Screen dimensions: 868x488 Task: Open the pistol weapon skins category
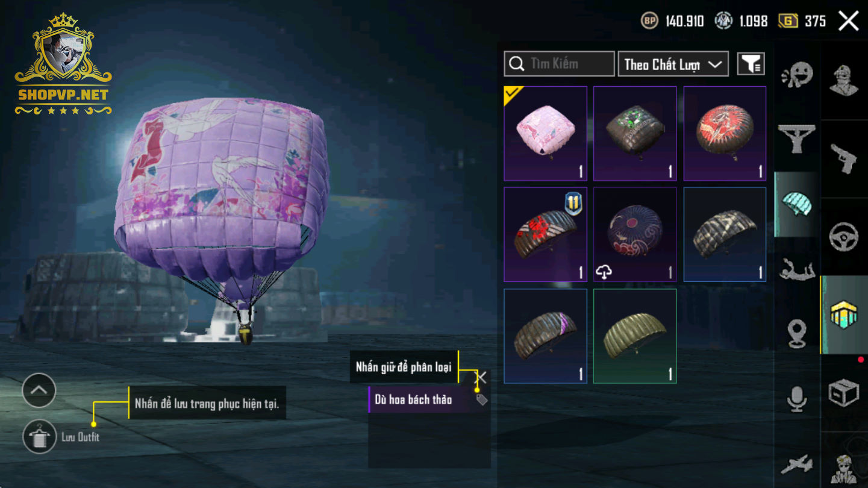point(844,158)
